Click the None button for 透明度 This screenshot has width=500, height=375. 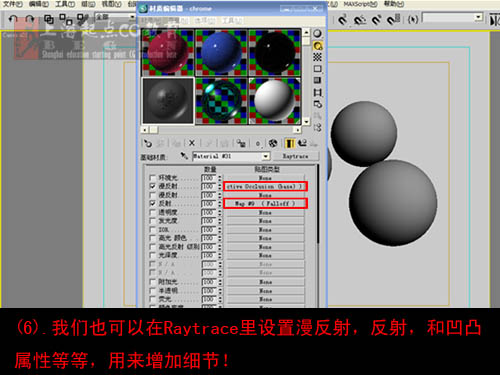pyautogui.click(x=265, y=212)
